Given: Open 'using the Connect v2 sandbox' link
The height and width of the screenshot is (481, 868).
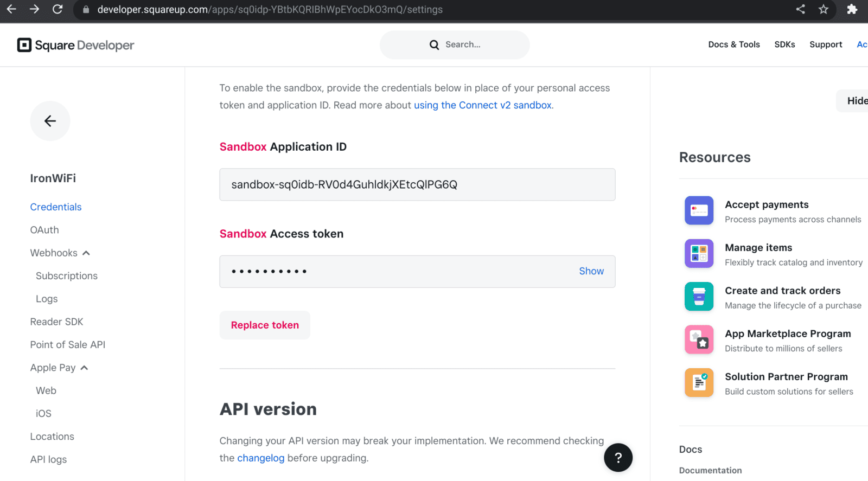Looking at the screenshot, I should tap(483, 105).
